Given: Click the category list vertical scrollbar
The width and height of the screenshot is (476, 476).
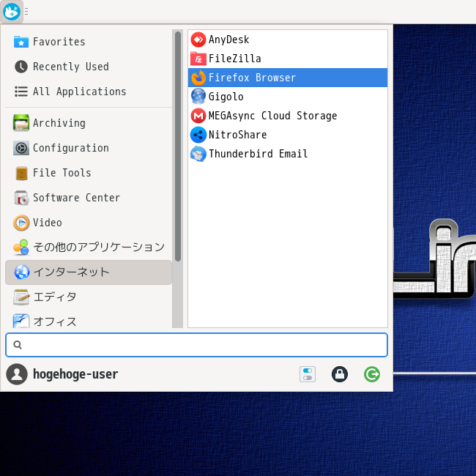Looking at the screenshot, I should [x=178, y=146].
